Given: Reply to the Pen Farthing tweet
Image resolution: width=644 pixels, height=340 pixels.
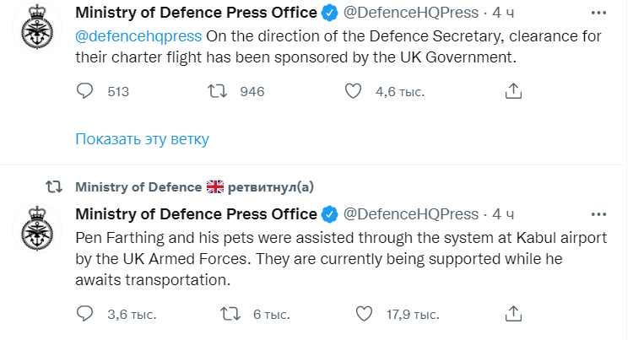Looking at the screenshot, I should pos(84,314).
